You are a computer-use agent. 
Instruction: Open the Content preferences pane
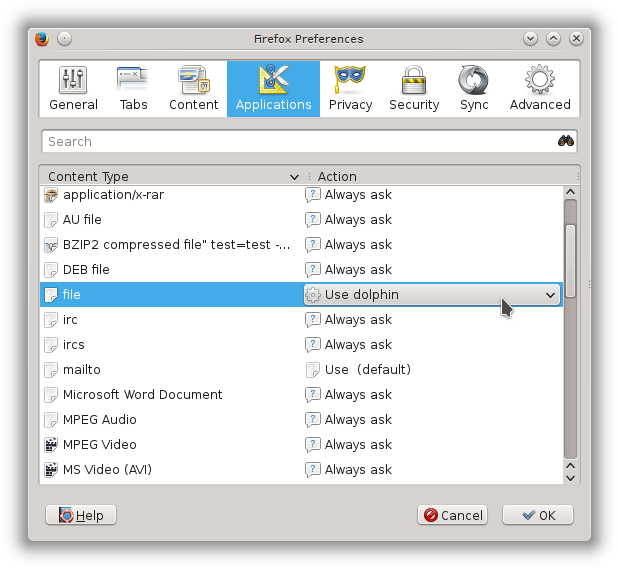pos(194,89)
